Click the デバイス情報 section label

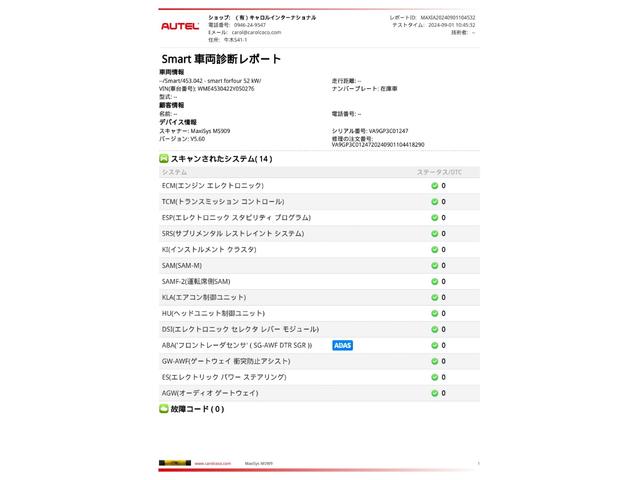(x=178, y=122)
